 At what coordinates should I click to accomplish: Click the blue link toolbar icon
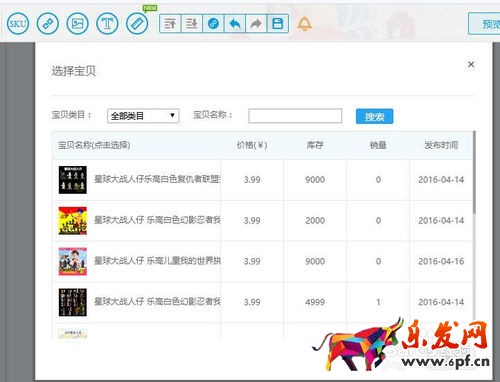[x=213, y=24]
